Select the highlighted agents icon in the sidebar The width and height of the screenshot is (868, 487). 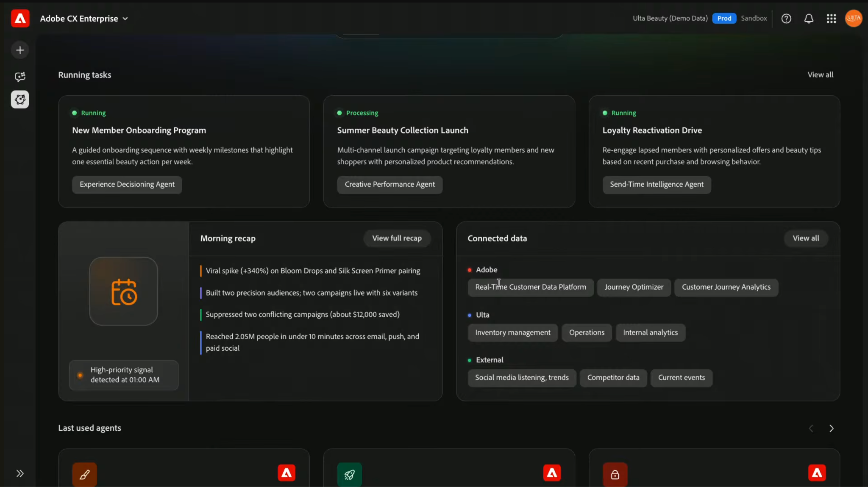coord(20,100)
